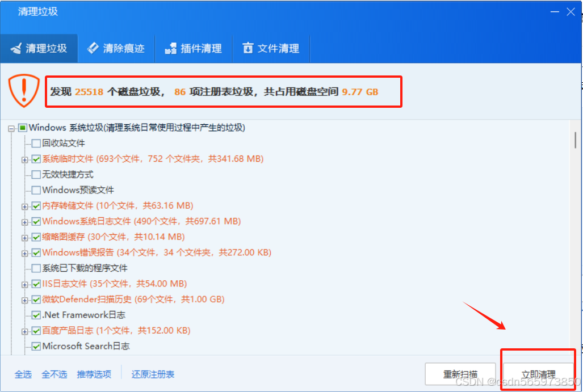
Task: Uncheck the Windows系统日志文件 checkbox
Action: point(36,221)
